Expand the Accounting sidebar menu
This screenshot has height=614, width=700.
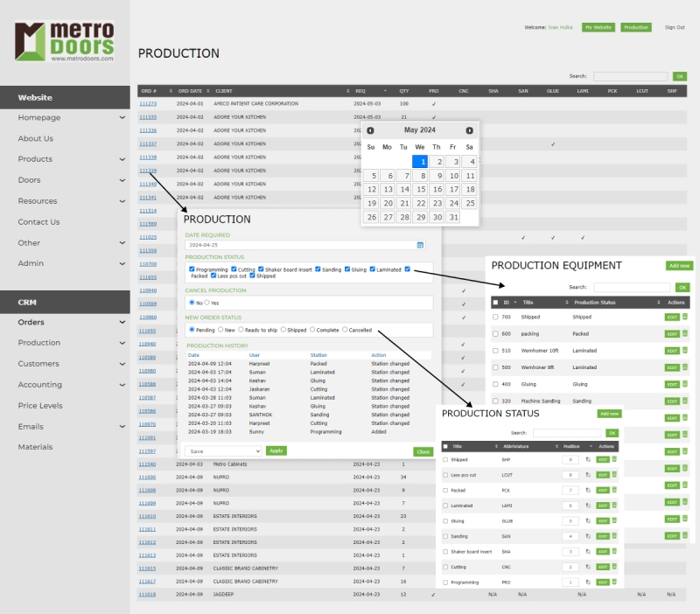click(122, 385)
